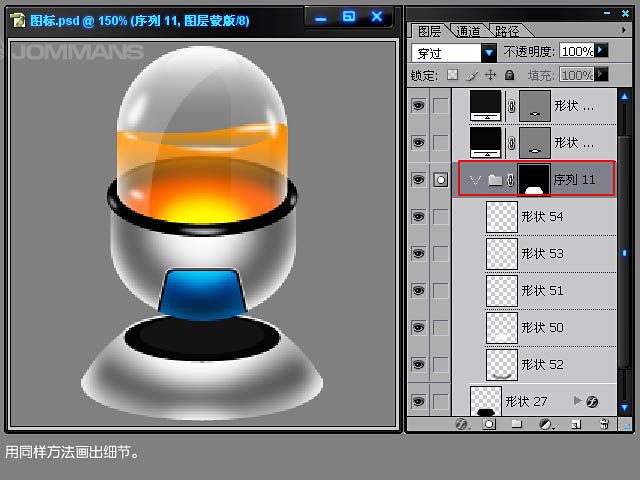Select the 形状 51 layer name

point(542,291)
